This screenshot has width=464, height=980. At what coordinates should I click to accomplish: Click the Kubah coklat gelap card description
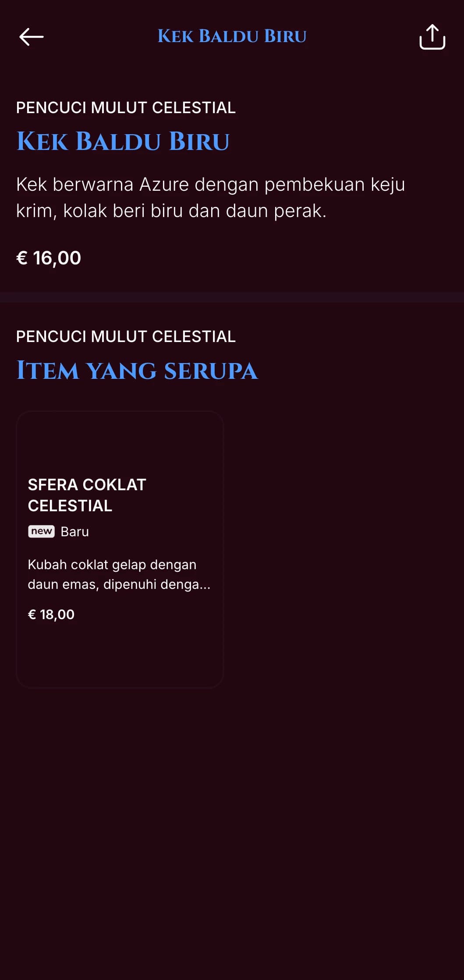(119, 574)
